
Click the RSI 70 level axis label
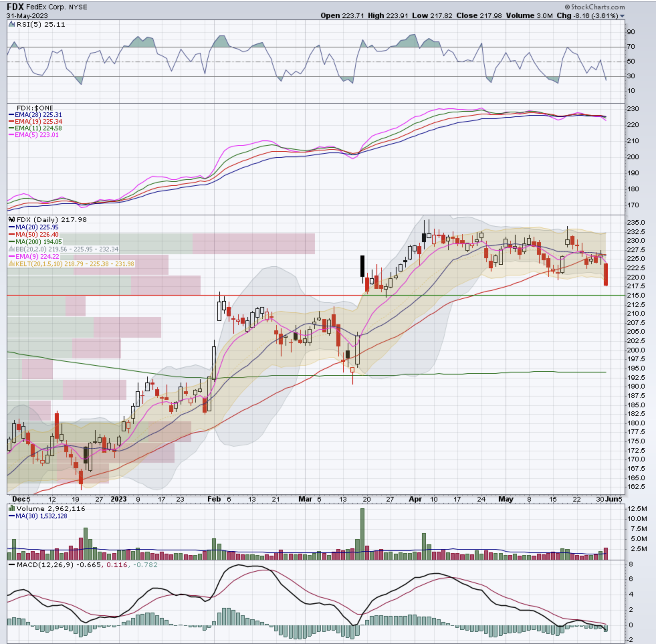[x=631, y=47]
